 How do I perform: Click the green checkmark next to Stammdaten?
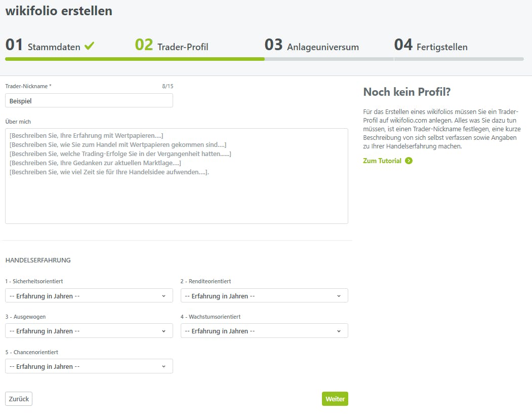pos(89,46)
